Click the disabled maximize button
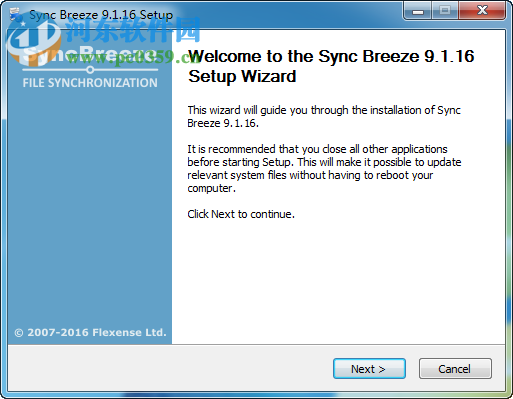 pyautogui.click(x=445, y=11)
